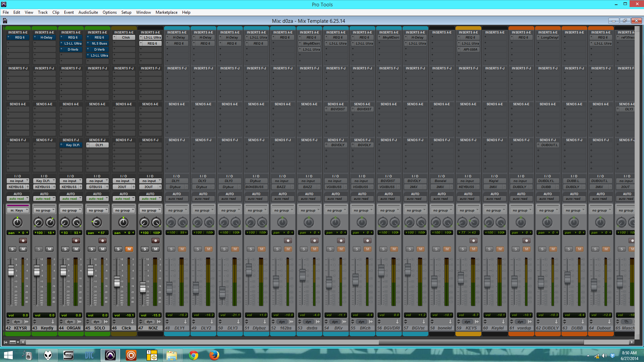The width and height of the screenshot is (644, 362).
Task: Click the volume speaker tray icon
Action: (604, 356)
